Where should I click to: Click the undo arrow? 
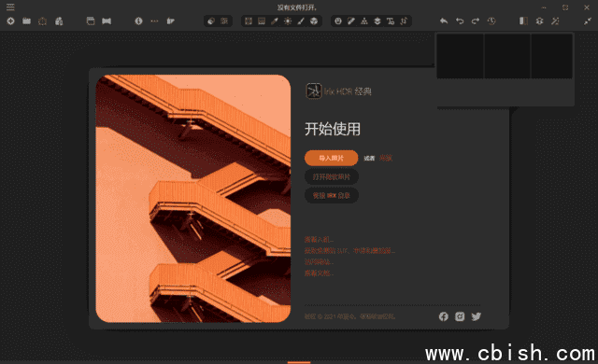460,21
